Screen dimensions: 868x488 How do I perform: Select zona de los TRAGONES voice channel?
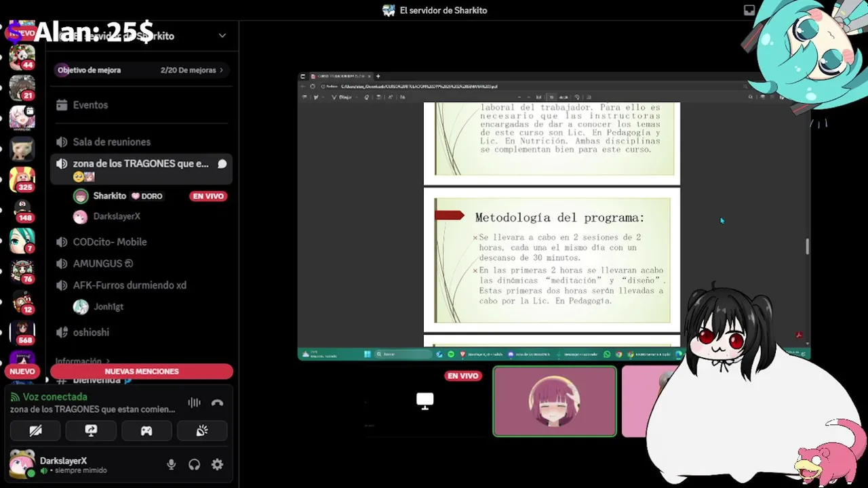tap(142, 169)
